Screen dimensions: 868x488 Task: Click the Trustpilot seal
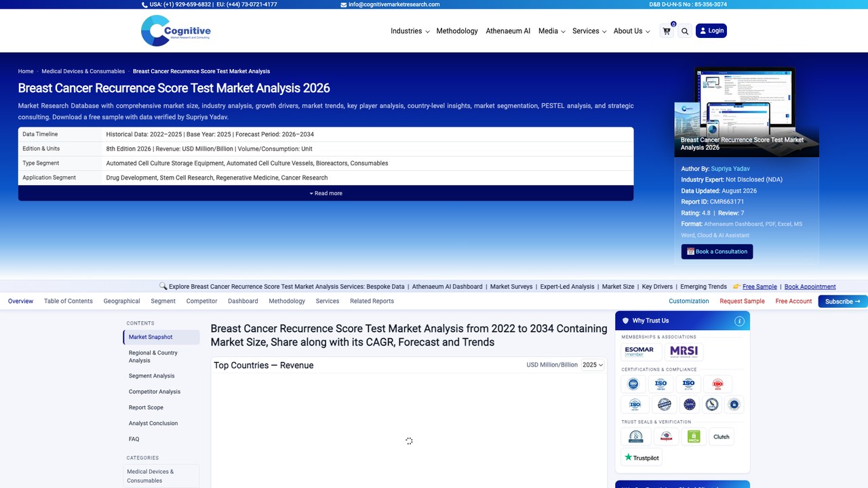coord(642,457)
